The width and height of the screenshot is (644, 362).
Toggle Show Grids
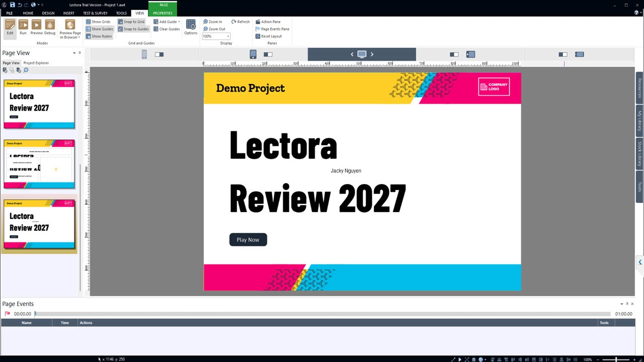click(x=98, y=22)
